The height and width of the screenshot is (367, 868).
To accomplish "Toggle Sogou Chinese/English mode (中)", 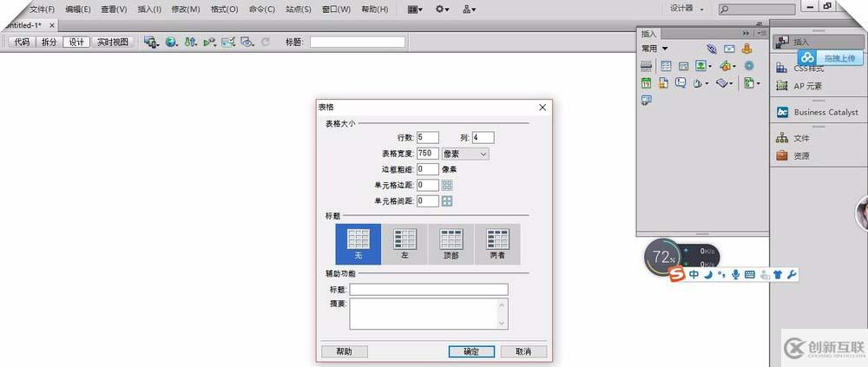I will tap(694, 274).
